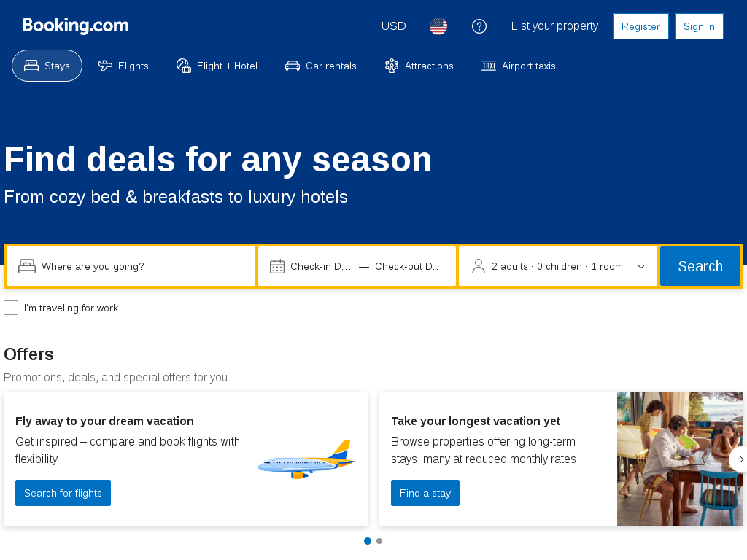Open the Car rentals tab
The image size is (747, 560).
(321, 66)
